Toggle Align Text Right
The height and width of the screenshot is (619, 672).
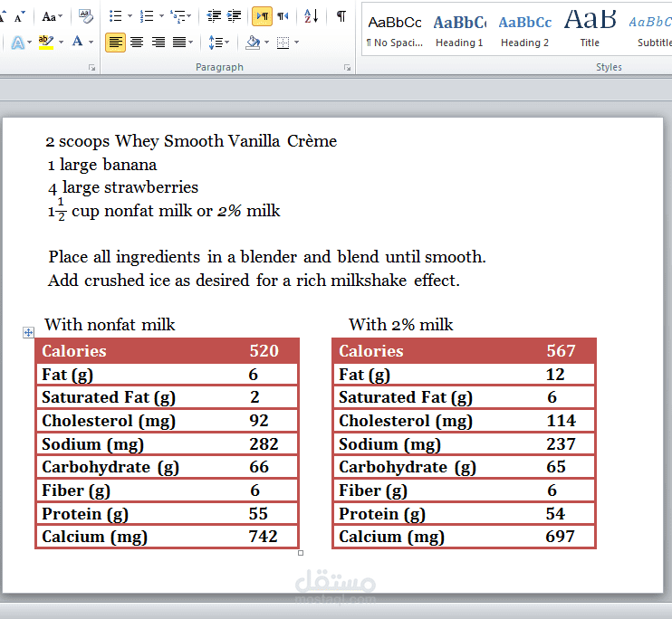[158, 43]
